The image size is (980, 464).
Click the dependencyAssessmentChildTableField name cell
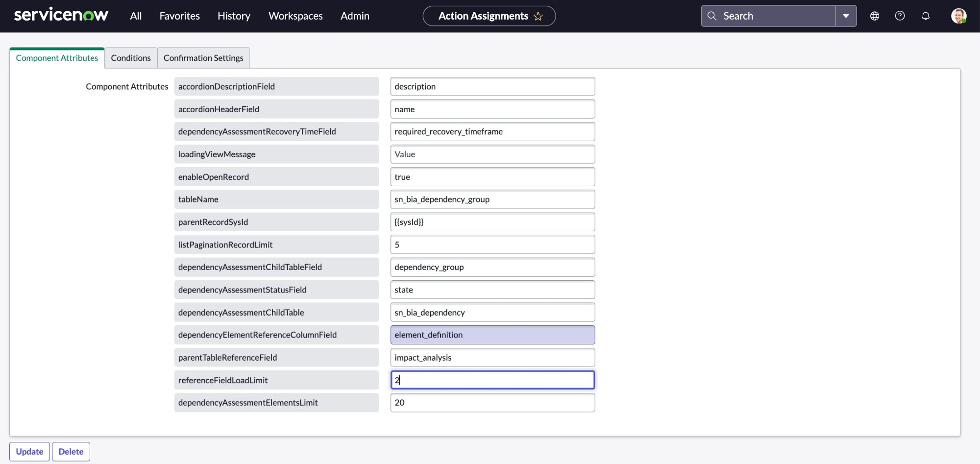(276, 267)
